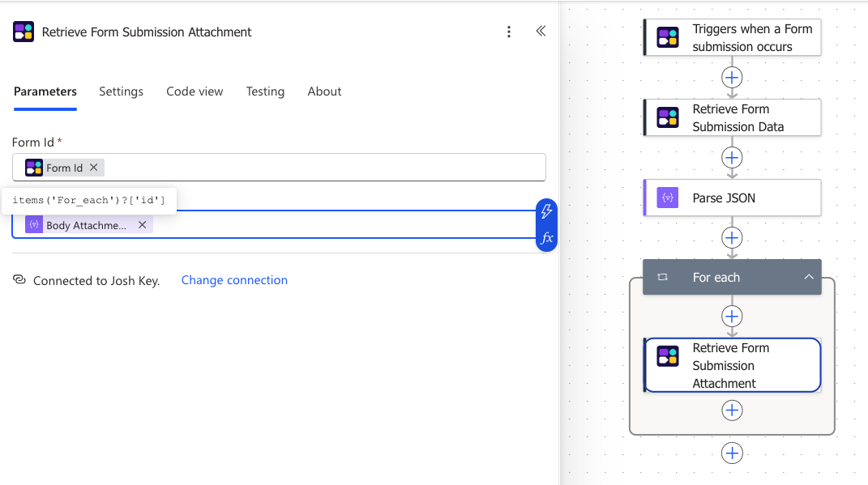Open dynamic content with lightning icon
The image size is (868, 485).
546,211
